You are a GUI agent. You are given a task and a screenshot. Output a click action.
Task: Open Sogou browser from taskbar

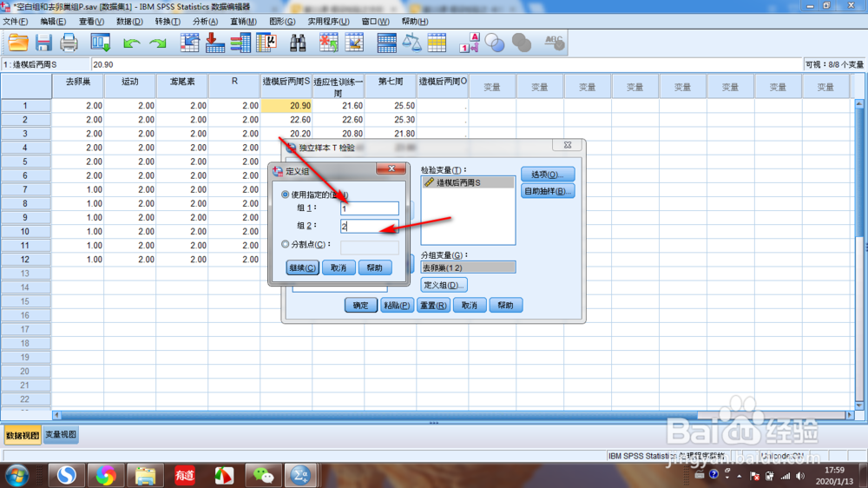click(x=67, y=475)
